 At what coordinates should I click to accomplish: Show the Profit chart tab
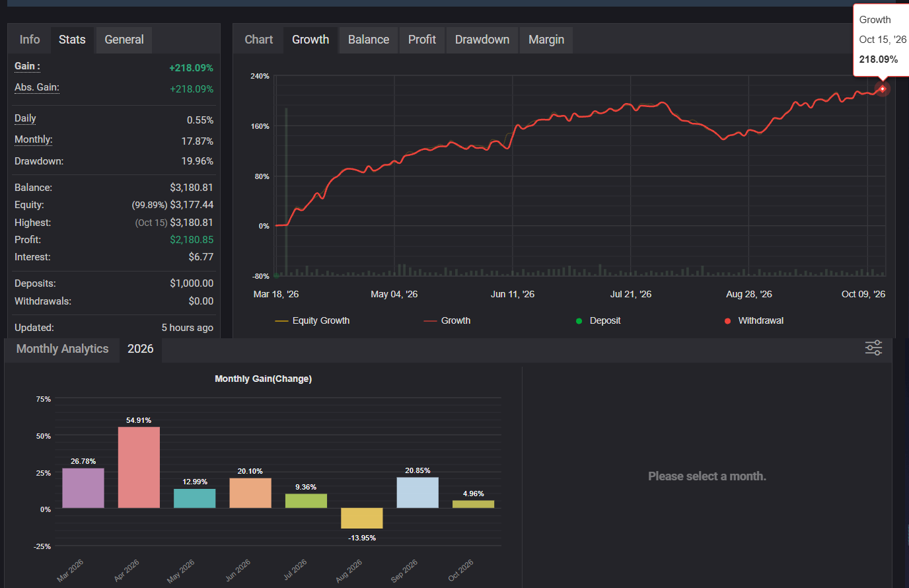point(422,40)
